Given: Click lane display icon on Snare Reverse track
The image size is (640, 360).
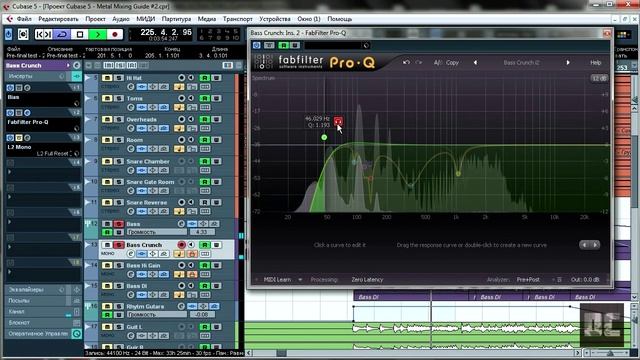Looking at the screenshot, I should click(204, 211).
